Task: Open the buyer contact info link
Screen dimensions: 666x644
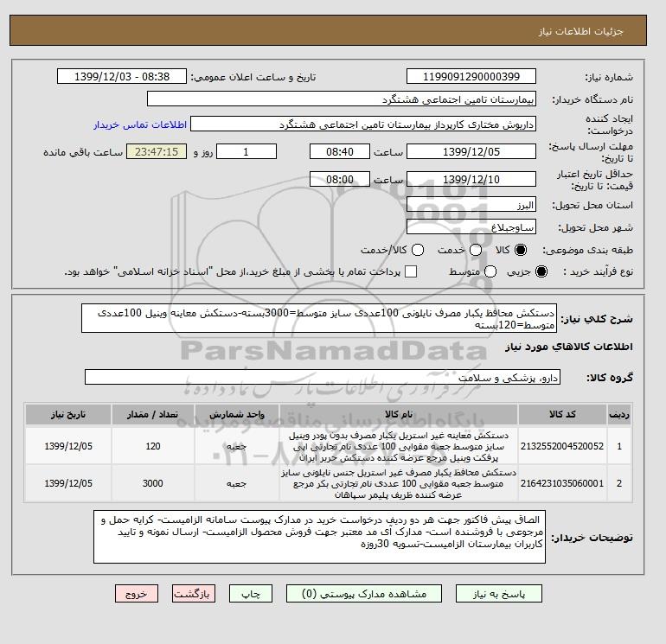Action: click(140, 124)
